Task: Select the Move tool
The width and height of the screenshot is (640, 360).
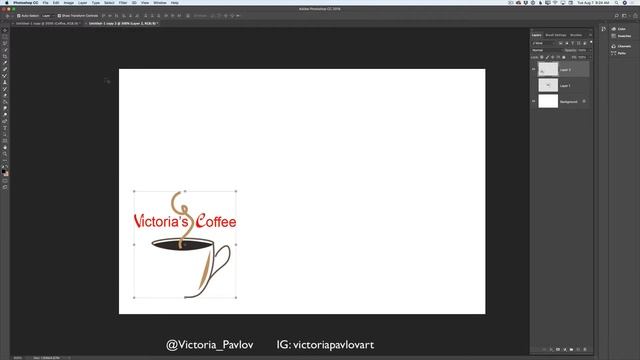Action: click(x=5, y=30)
